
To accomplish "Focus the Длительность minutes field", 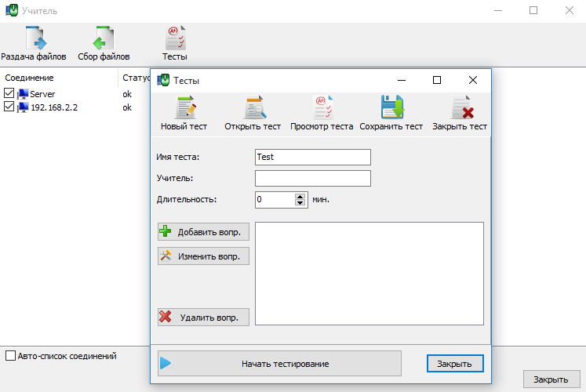I will 275,200.
